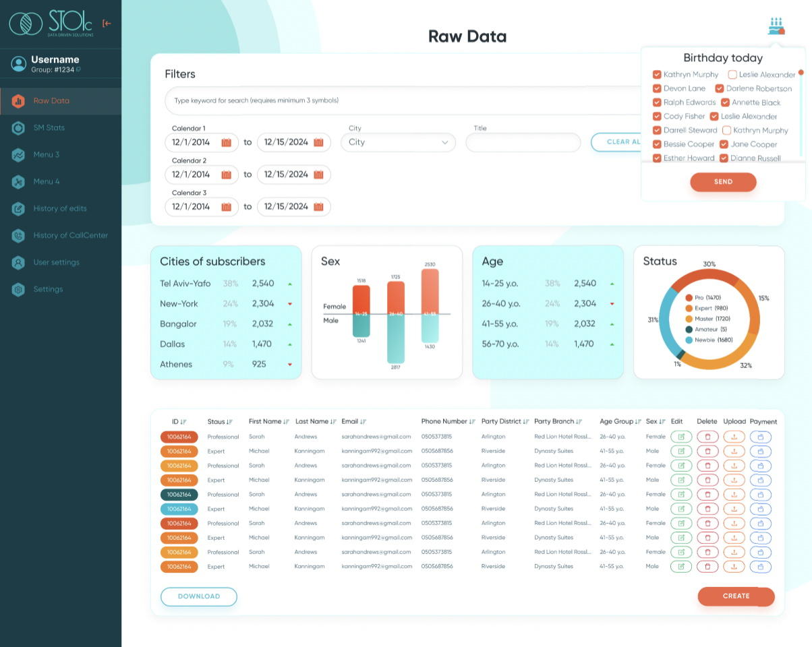The height and width of the screenshot is (647, 812).
Task: Open the Calendar 1 end date picker icon
Action: tap(318, 142)
